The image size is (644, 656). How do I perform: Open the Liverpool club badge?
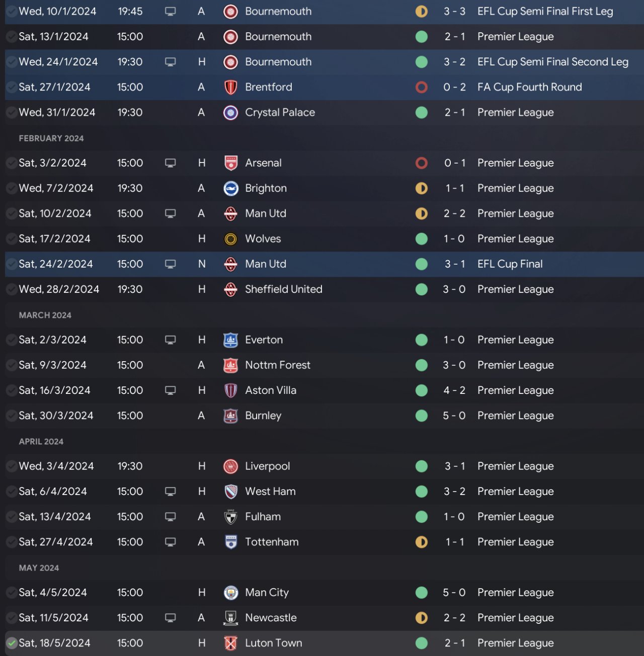[x=230, y=466]
